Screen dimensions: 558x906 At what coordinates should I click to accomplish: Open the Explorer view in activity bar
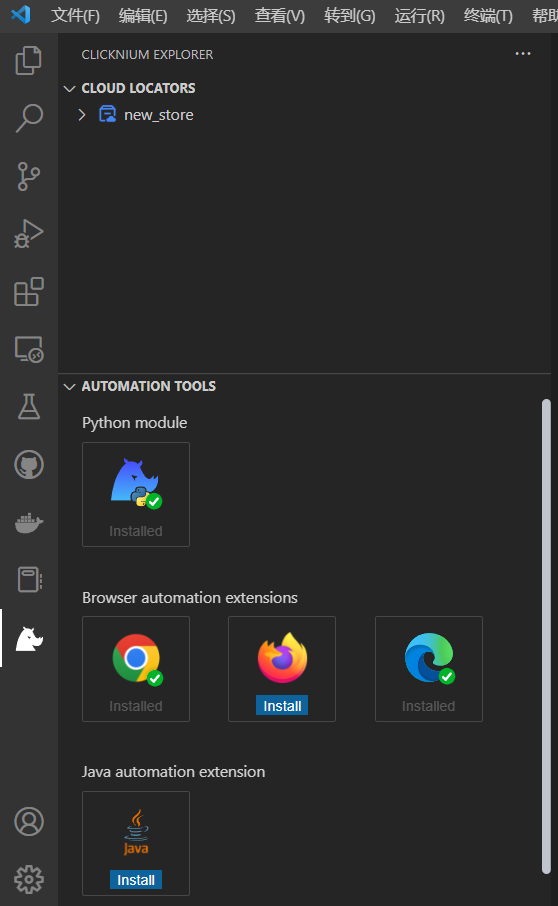point(28,60)
